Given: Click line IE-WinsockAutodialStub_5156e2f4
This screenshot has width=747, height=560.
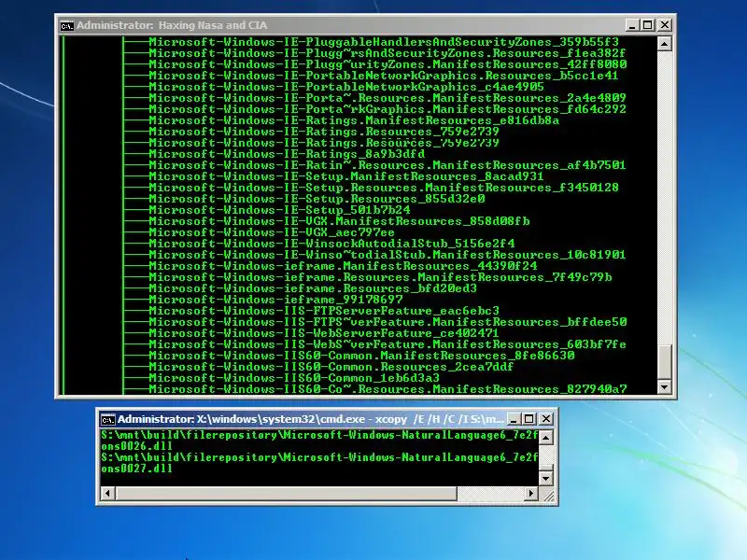Looking at the screenshot, I should [331, 244].
